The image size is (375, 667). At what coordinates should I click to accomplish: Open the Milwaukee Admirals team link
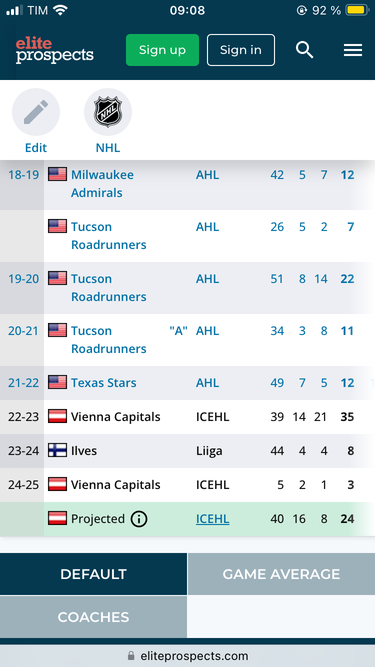click(x=102, y=184)
